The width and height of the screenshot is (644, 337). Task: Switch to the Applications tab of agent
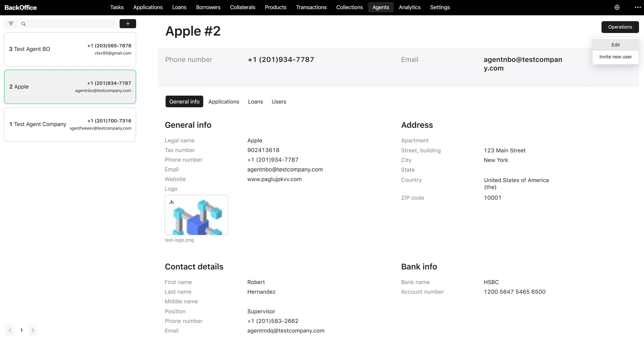tap(224, 102)
